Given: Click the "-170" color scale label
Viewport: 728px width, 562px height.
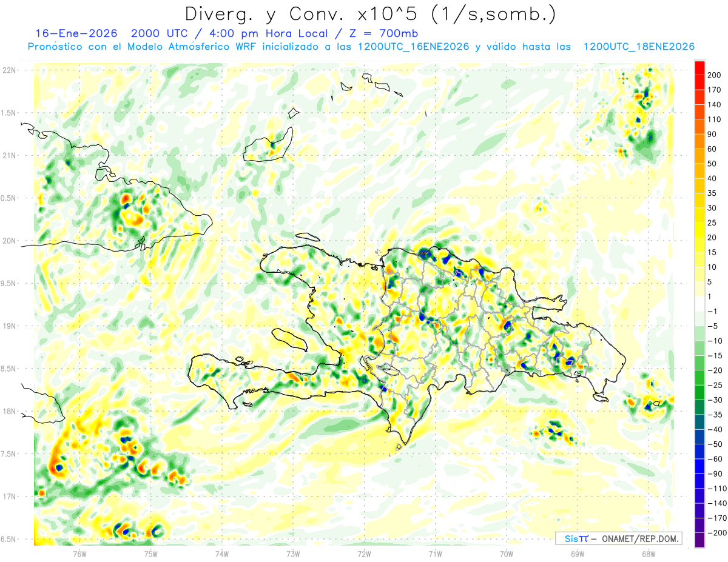Looking at the screenshot, I should tap(716, 518).
